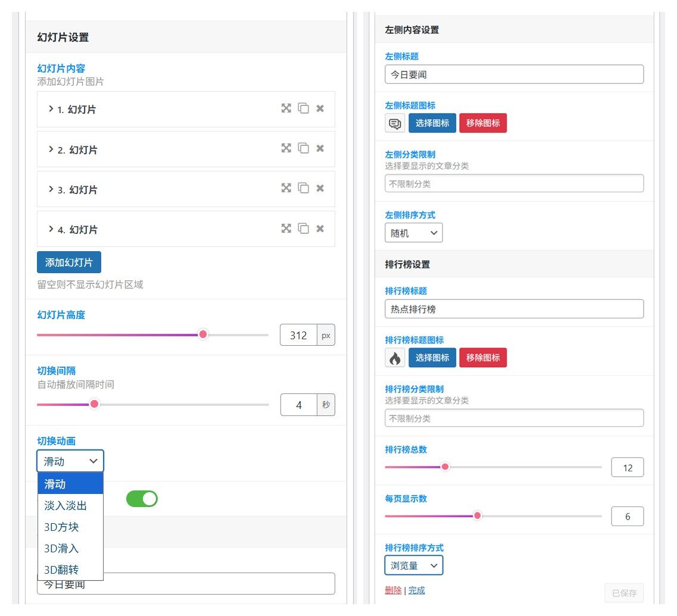Click the 幻灯片高度 slider handle
Viewport: 677px width, 616px height.
pyautogui.click(x=203, y=334)
